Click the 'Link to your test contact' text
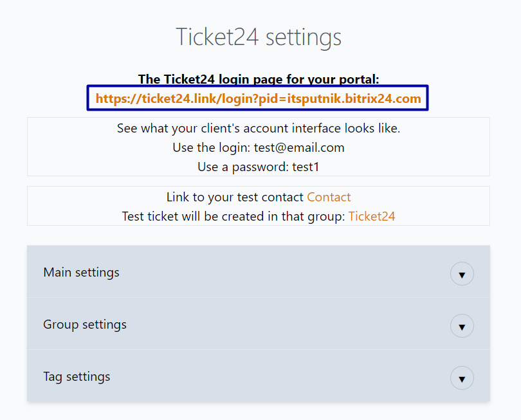This screenshot has width=521, height=420. pos(235,197)
